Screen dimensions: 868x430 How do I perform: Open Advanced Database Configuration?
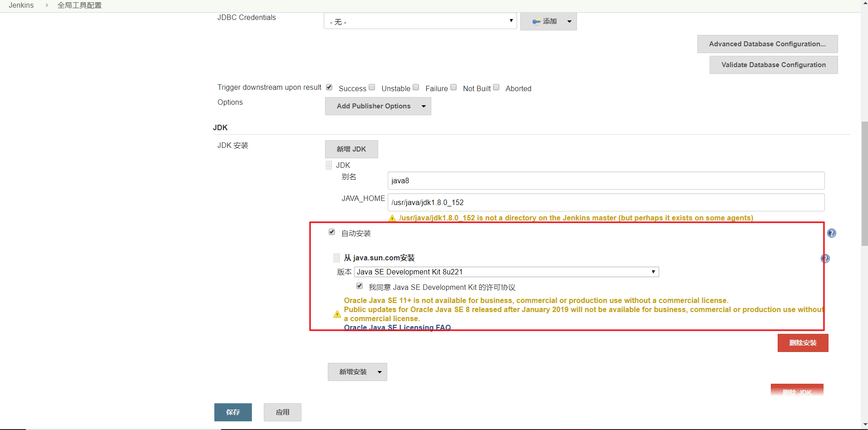767,44
